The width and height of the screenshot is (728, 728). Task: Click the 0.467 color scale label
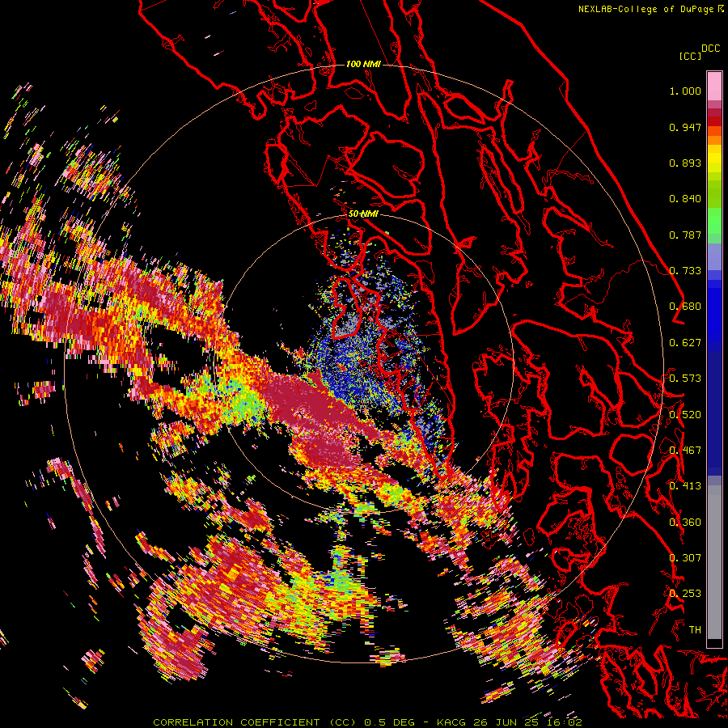coord(685,450)
